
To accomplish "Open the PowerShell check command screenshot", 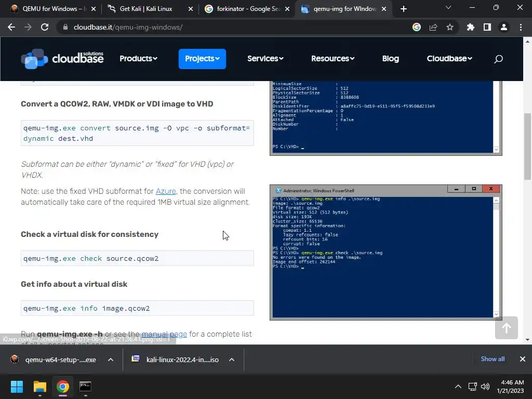I will pyautogui.click(x=386, y=252).
